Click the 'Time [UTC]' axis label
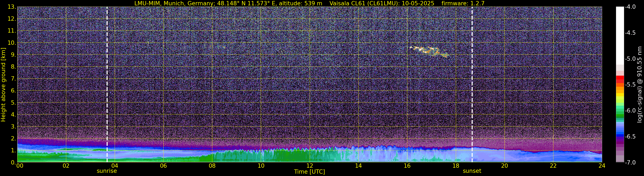The width and height of the screenshot is (644, 176). click(310, 172)
